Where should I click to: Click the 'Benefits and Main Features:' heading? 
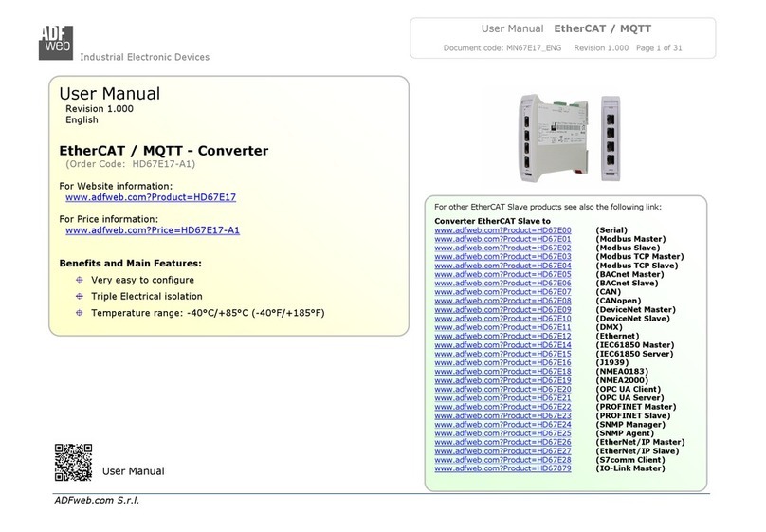(131, 264)
